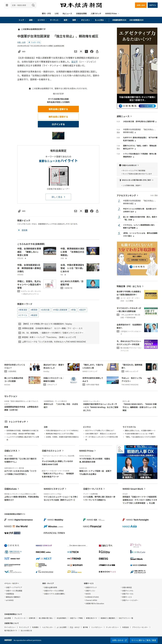
Task: Click the search magnifier icon
Action: pyautogui.click(x=33, y=5)
